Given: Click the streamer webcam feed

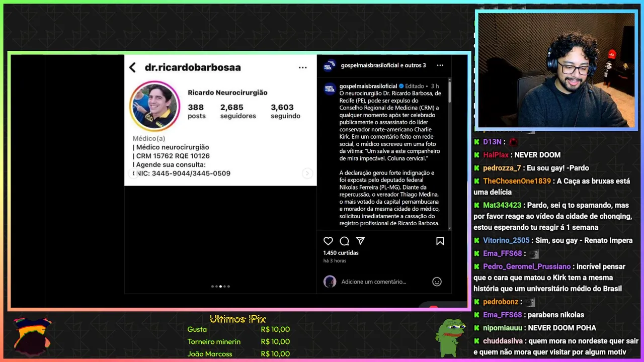Looking at the screenshot, I should pyautogui.click(x=556, y=70).
